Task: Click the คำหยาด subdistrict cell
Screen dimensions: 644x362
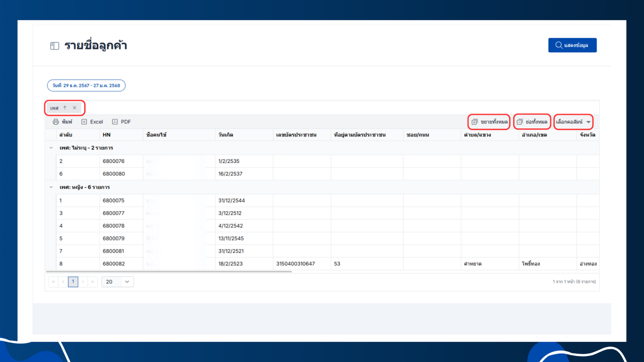Action: (490, 264)
